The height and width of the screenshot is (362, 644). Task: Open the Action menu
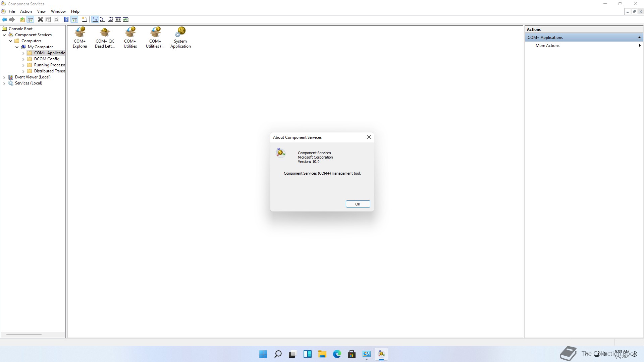[26, 11]
